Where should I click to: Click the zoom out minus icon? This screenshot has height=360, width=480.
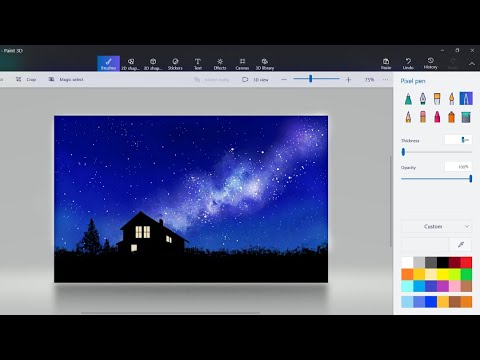tap(284, 80)
